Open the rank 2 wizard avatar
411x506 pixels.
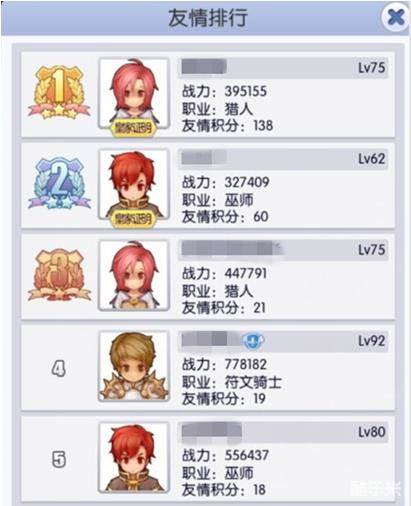pos(134,184)
